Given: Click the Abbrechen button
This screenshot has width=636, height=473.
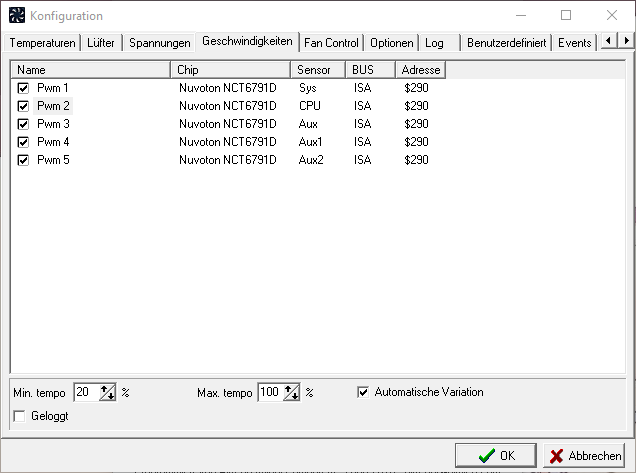Looking at the screenshot, I should (x=584, y=456).
